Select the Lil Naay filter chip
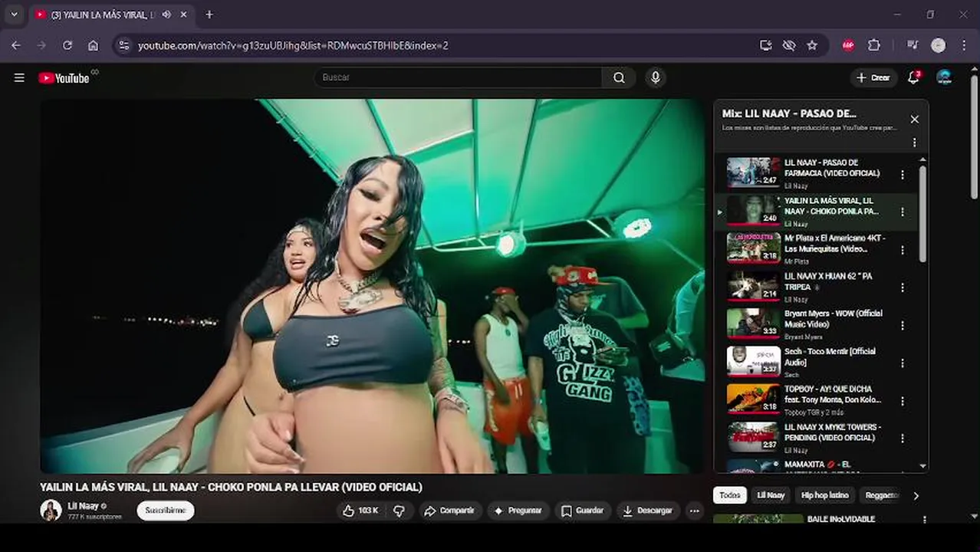This screenshot has height=552, width=980. tap(771, 495)
